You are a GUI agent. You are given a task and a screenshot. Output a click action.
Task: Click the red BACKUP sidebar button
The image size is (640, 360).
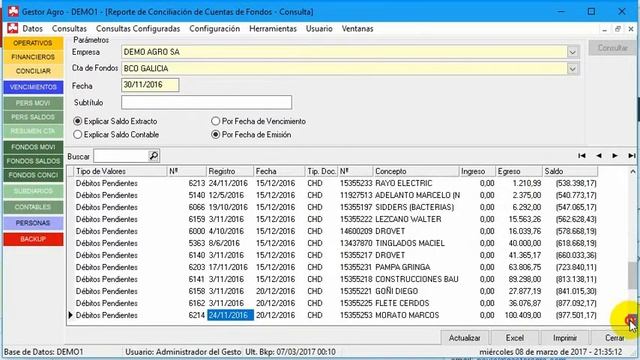tap(33, 239)
